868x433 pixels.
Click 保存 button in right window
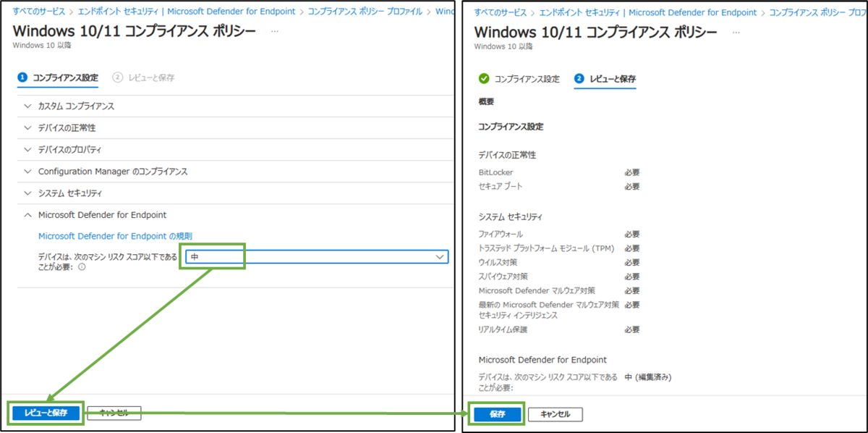click(497, 414)
